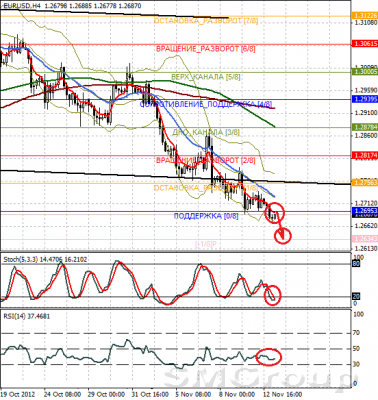Select the 1.26953 price tag
The height and width of the screenshot is (400, 378).
(x=365, y=211)
